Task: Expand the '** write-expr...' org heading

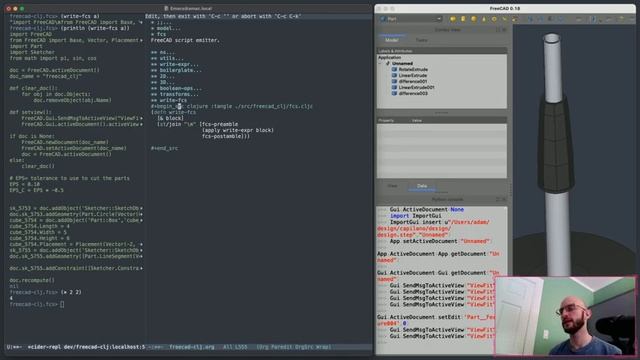Action: pos(175,64)
